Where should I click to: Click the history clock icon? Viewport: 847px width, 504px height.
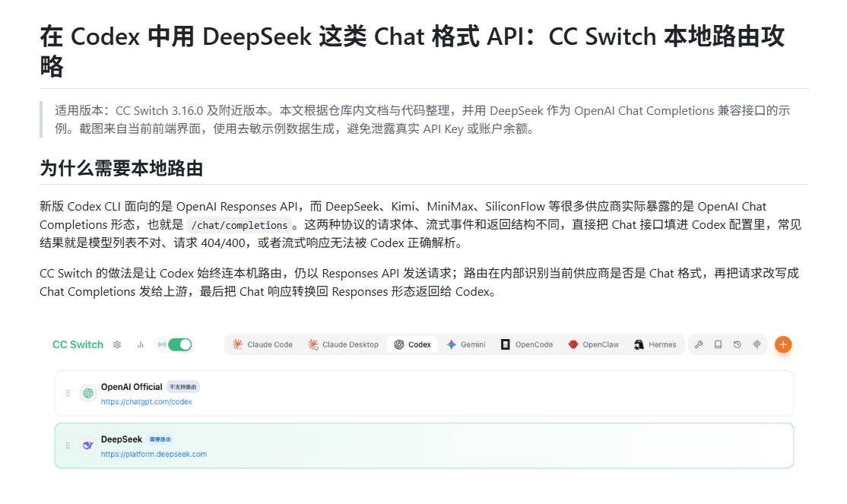pos(738,344)
